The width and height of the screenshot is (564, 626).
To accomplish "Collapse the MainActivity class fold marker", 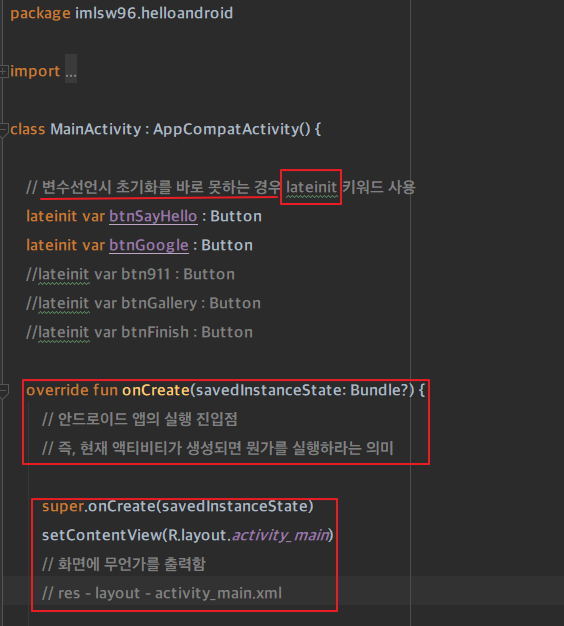I will 4,130.
